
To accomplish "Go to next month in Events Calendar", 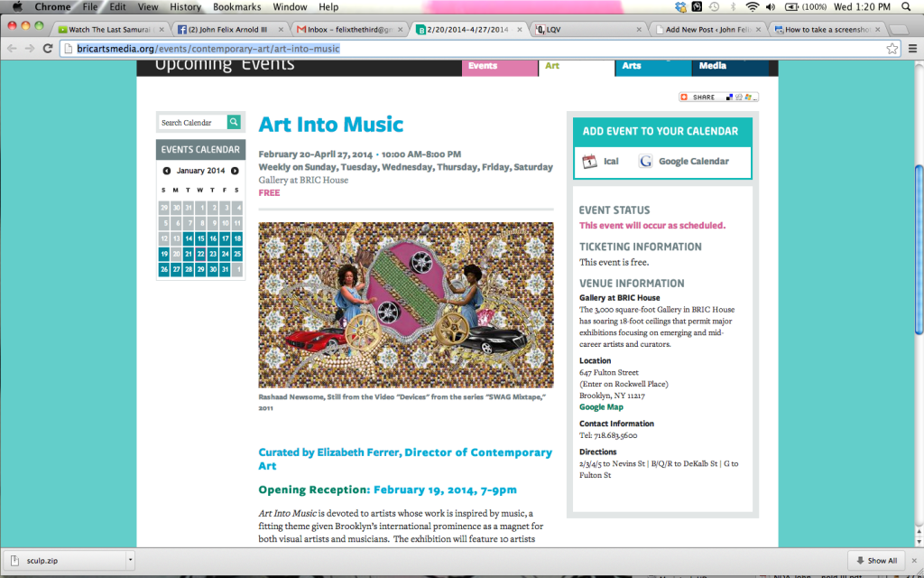I will point(236,171).
